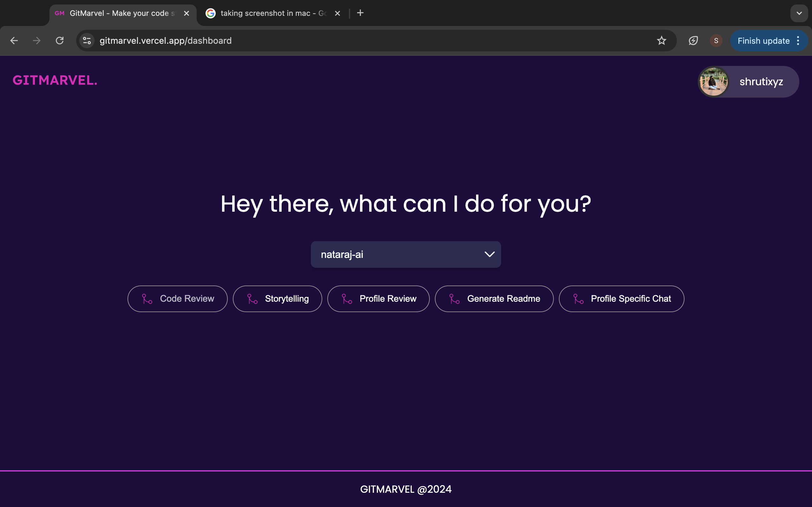812x507 pixels.
Task: Bookmark this page with star icon
Action: tap(661, 41)
